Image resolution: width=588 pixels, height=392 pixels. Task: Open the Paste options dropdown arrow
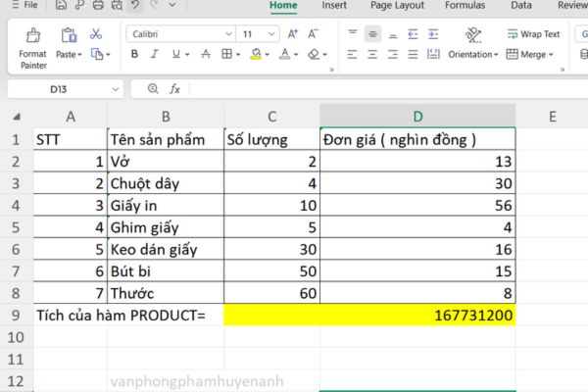click(80, 55)
